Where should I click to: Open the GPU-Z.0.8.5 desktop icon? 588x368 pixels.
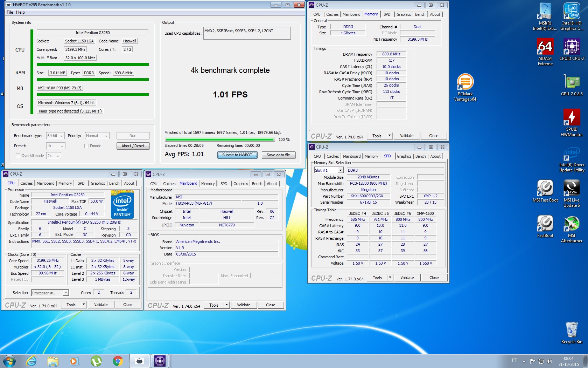[572, 85]
